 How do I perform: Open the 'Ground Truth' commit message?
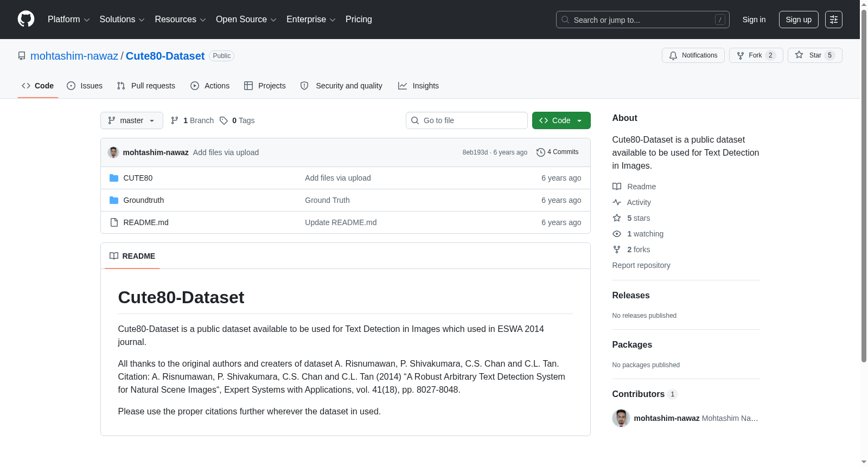[x=327, y=200]
